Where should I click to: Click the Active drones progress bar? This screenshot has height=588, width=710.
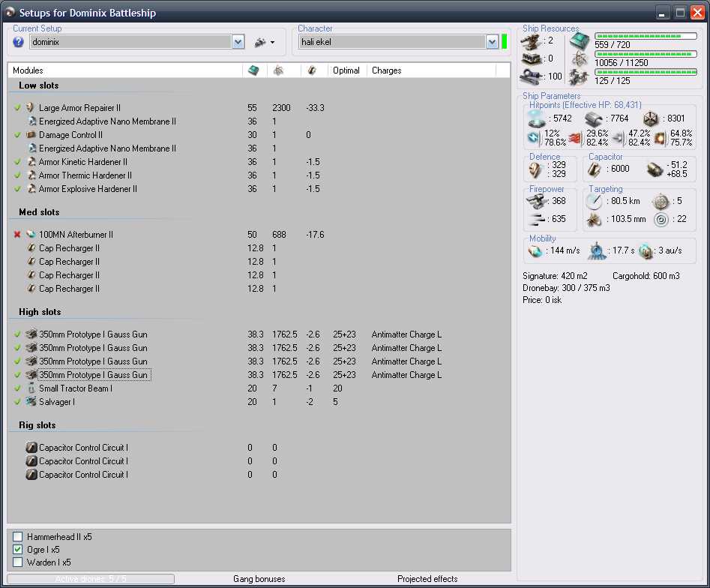[x=91, y=579]
